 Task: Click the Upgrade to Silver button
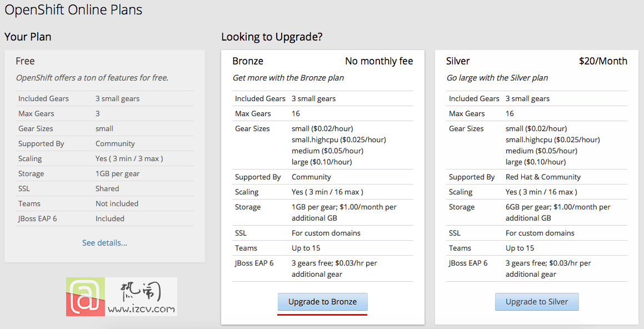click(537, 302)
